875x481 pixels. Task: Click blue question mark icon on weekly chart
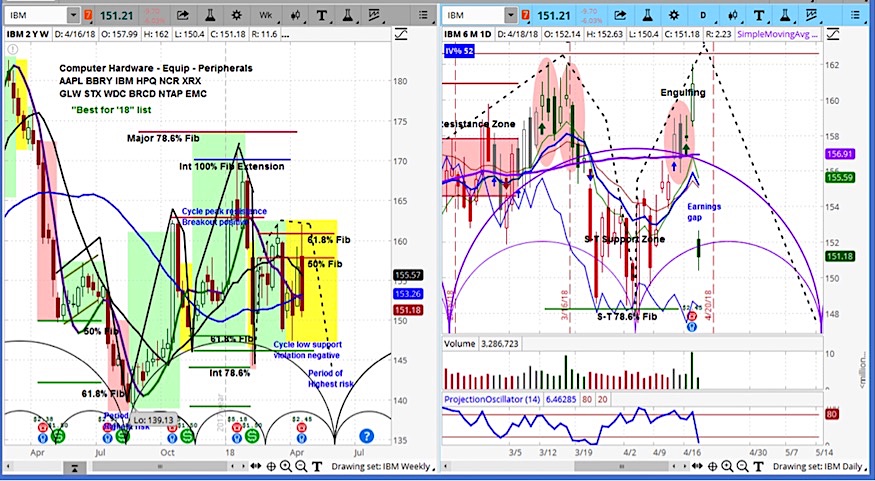click(x=366, y=436)
